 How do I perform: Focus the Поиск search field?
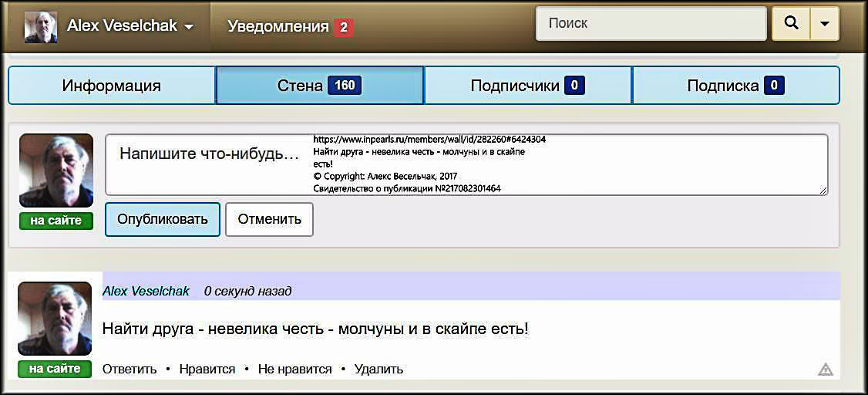click(x=651, y=24)
